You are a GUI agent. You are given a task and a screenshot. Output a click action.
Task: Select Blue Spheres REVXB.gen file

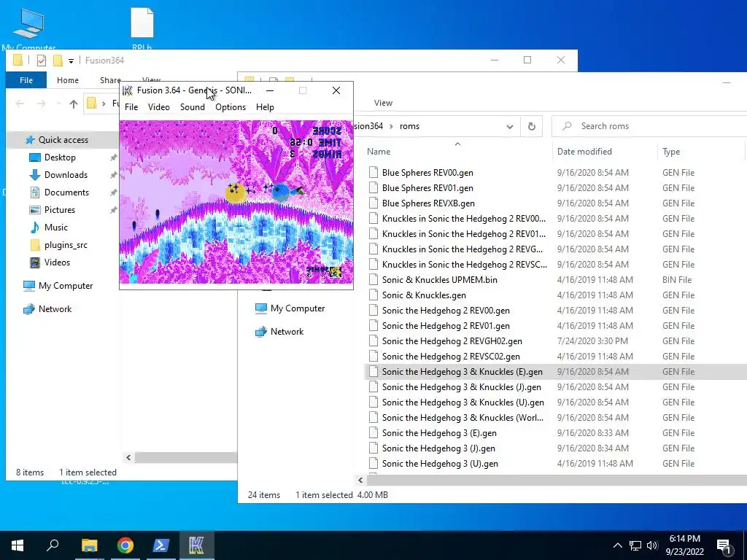coord(428,203)
